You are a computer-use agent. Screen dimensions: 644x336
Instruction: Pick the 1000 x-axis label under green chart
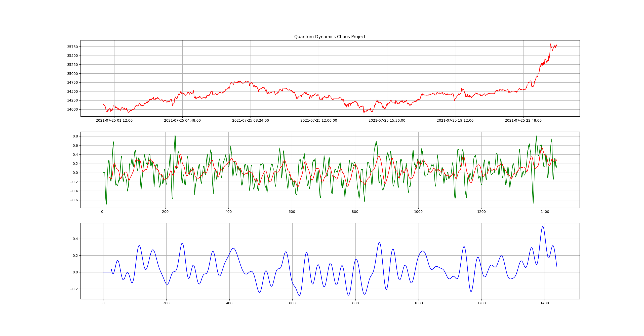click(418, 212)
